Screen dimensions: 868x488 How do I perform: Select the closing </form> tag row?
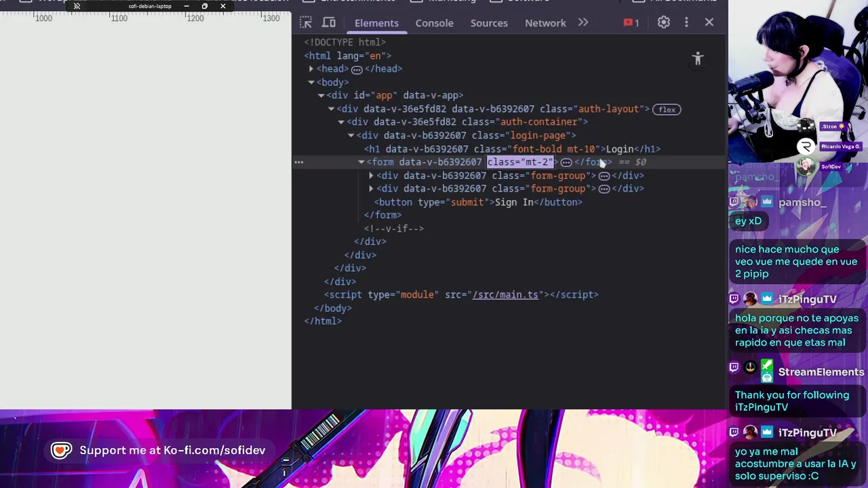pyautogui.click(x=383, y=216)
